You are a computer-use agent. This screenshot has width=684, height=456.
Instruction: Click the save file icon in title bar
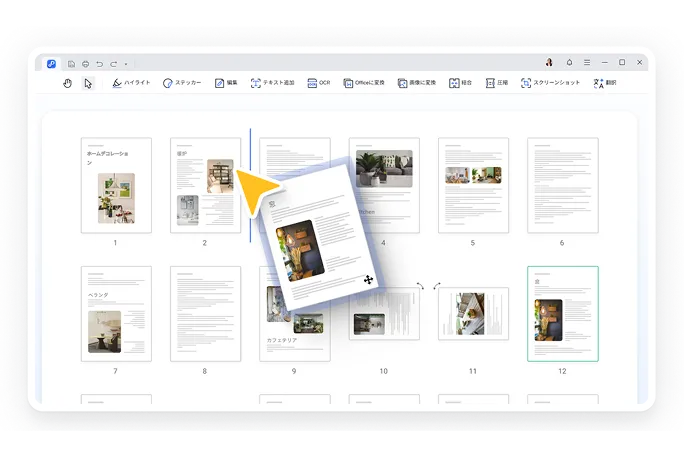[71, 64]
